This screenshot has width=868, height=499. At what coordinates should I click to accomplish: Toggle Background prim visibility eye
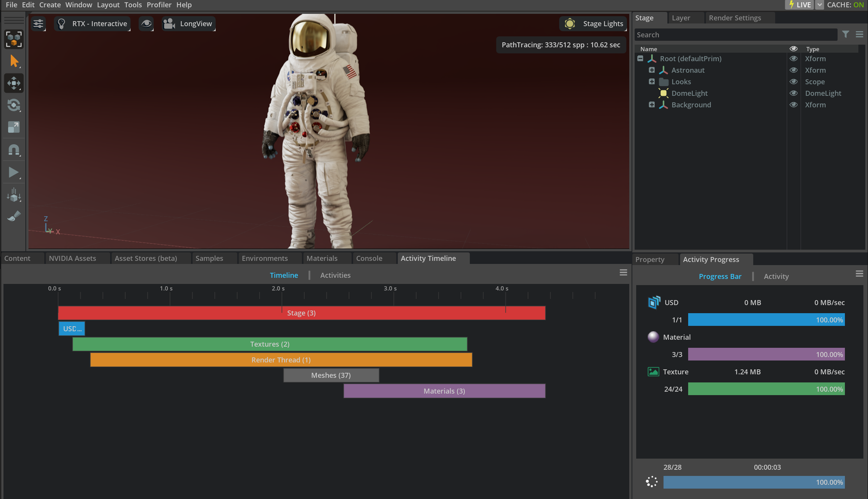(793, 105)
